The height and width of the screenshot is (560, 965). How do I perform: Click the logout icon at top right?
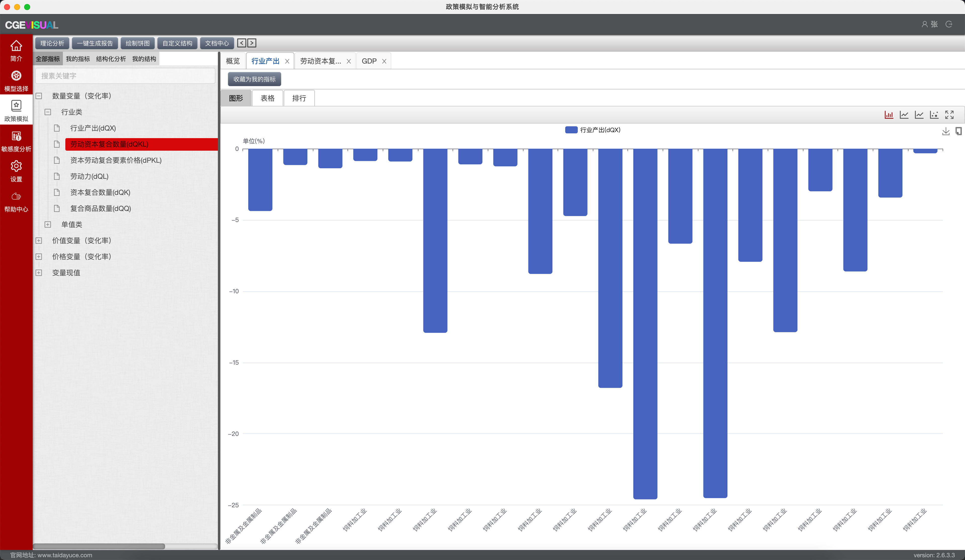[949, 25]
